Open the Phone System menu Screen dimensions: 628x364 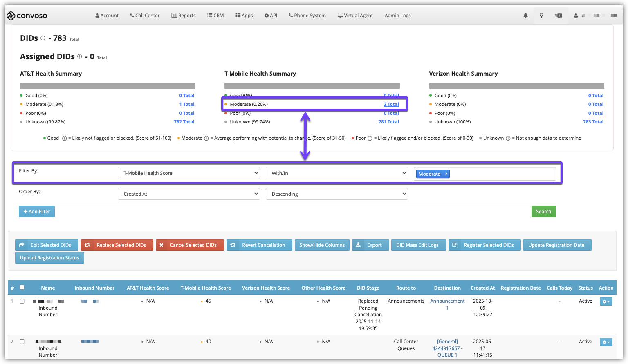307,16
